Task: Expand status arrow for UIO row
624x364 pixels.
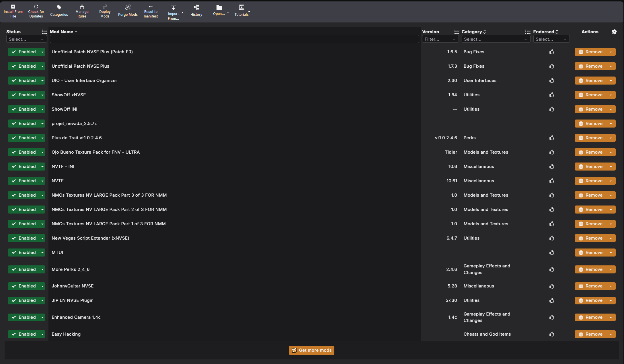Action: pos(42,81)
